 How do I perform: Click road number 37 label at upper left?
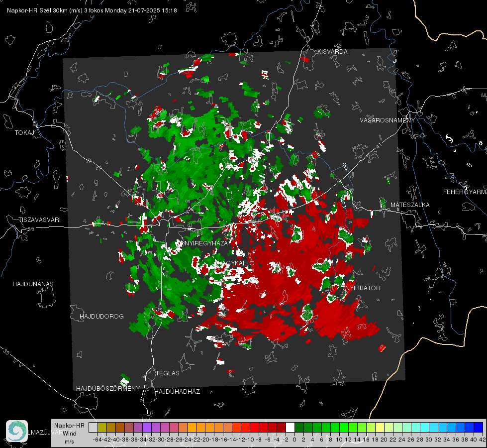(16, 85)
